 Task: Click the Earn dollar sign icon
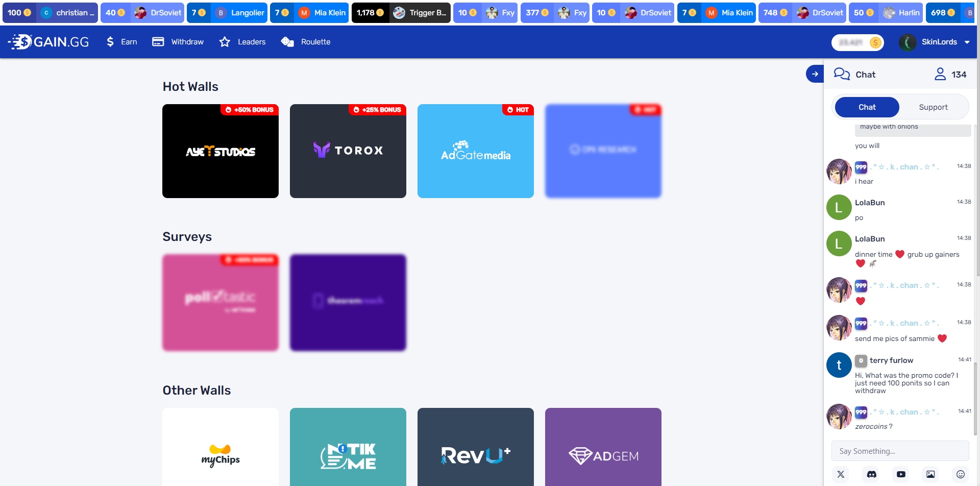coord(110,42)
